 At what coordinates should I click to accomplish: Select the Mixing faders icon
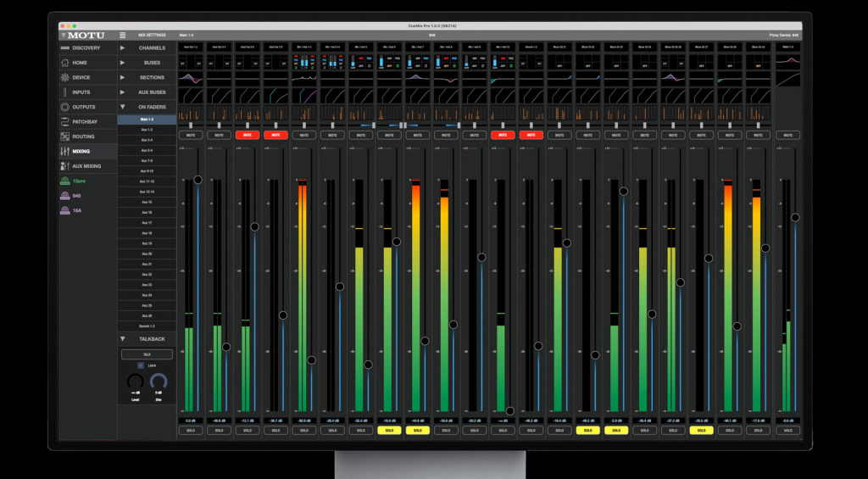[x=64, y=151]
